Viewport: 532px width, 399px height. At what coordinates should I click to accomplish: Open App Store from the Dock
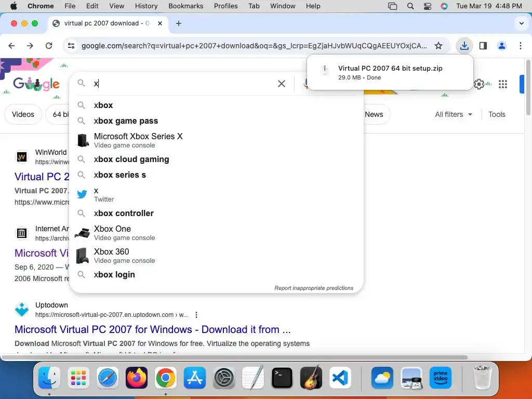click(x=195, y=377)
